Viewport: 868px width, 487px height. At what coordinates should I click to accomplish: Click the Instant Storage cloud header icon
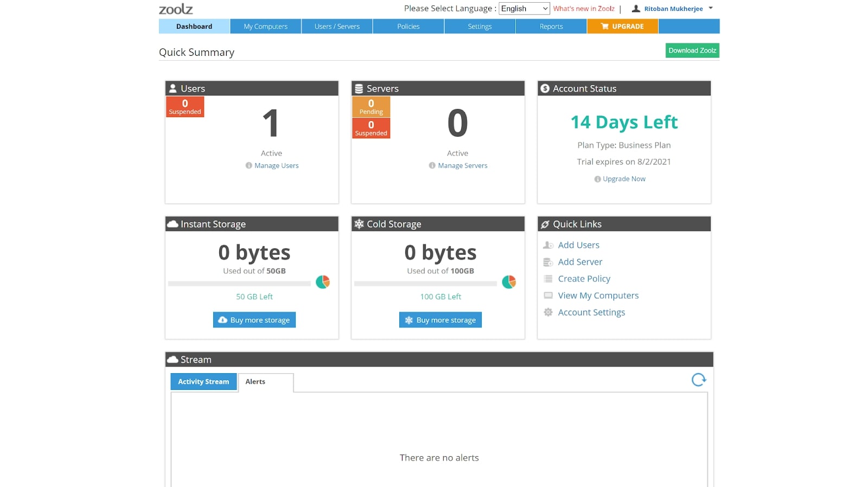pos(173,224)
